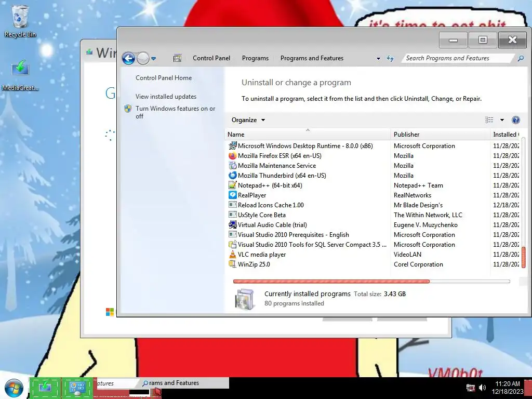Select UxStyle Core Beta icon
This screenshot has height=399, width=532.
pyautogui.click(x=232, y=215)
